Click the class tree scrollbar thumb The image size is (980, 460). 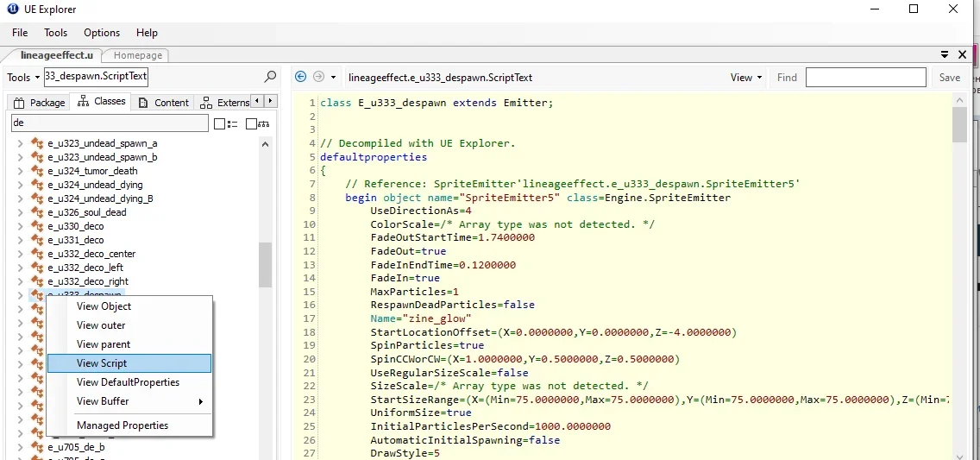[265, 264]
